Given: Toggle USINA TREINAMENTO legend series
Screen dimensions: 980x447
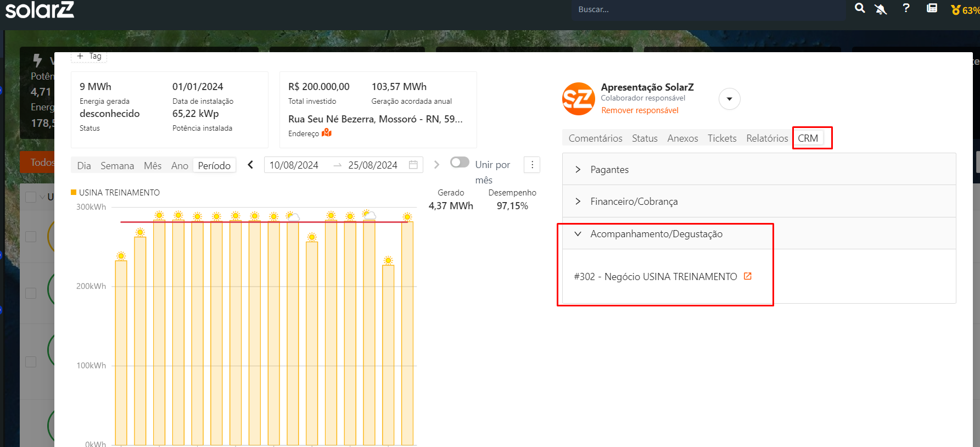Looking at the screenshot, I should pyautogui.click(x=115, y=193).
